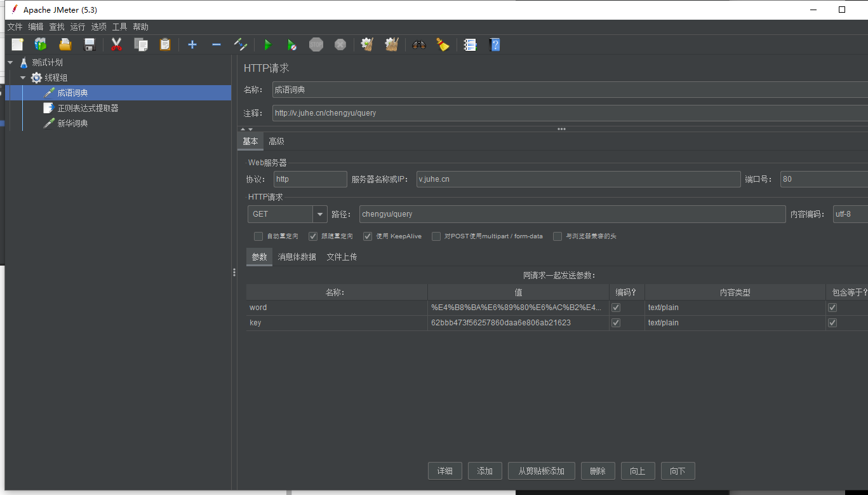The image size is (868, 495).
Task: Paste element using clipboard icon
Action: click(165, 44)
